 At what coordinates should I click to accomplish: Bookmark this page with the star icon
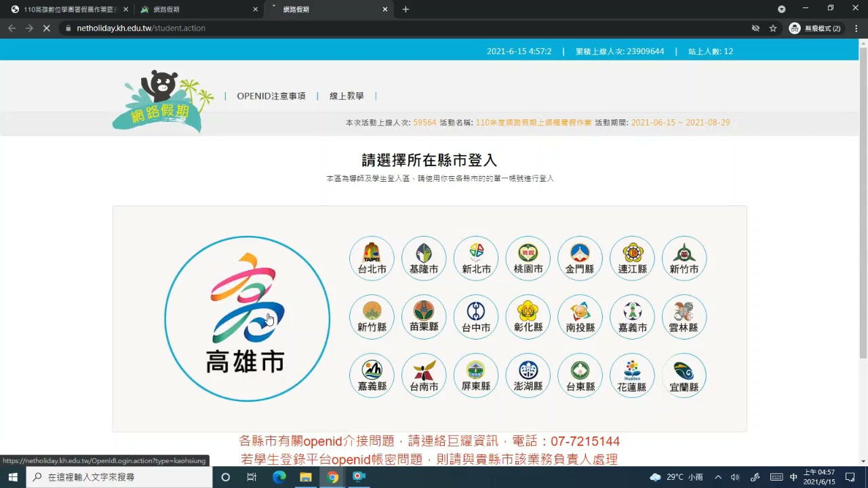773,28
